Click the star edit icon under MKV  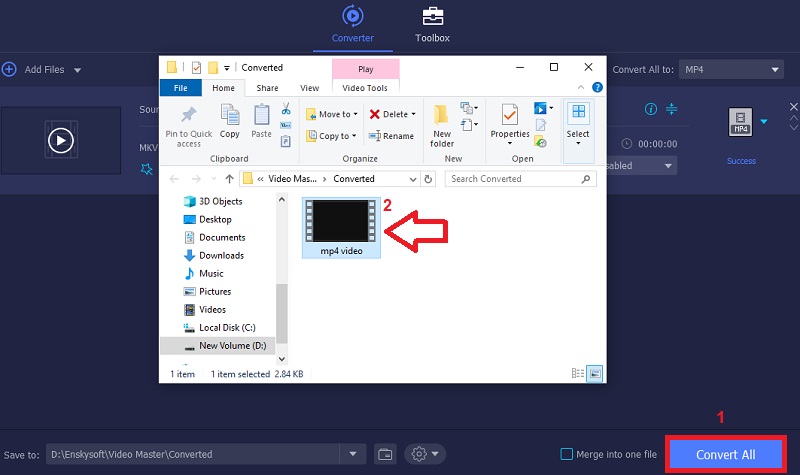(x=146, y=169)
